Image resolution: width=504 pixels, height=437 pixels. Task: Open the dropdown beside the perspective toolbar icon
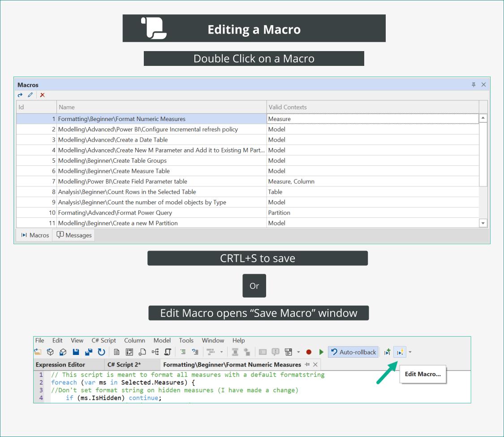299,352
